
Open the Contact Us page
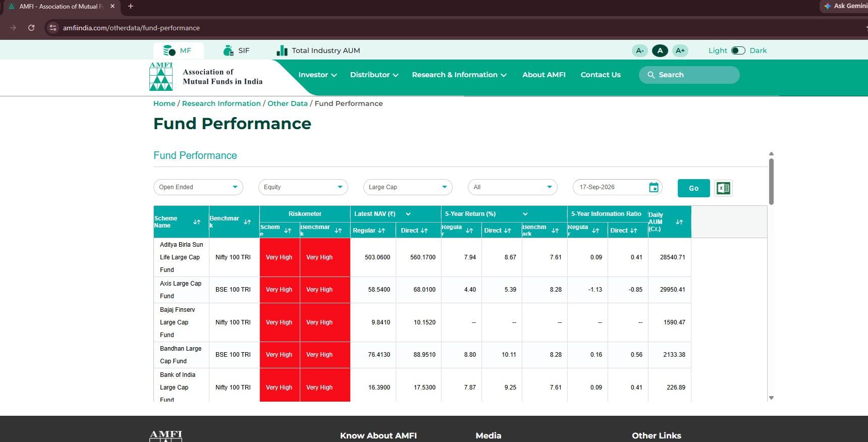601,75
